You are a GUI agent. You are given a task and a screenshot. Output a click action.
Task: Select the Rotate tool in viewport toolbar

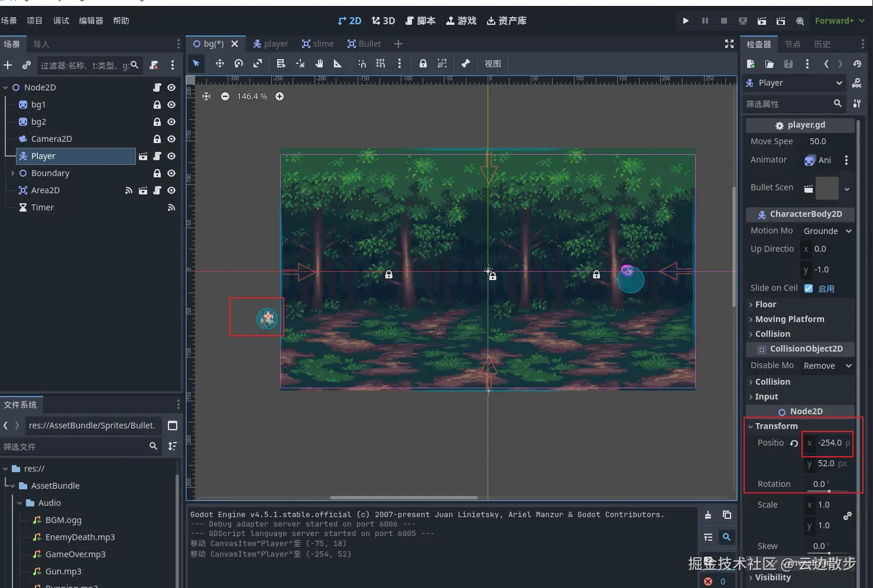point(239,64)
